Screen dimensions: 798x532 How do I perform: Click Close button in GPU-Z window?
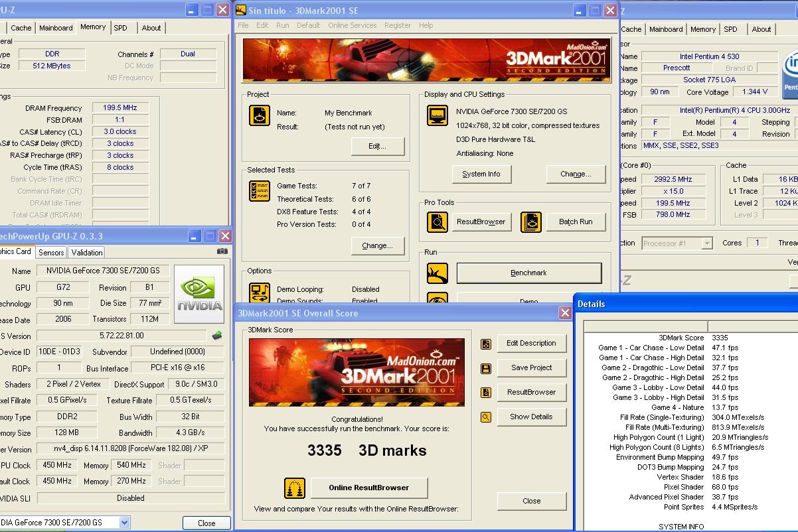point(206,523)
